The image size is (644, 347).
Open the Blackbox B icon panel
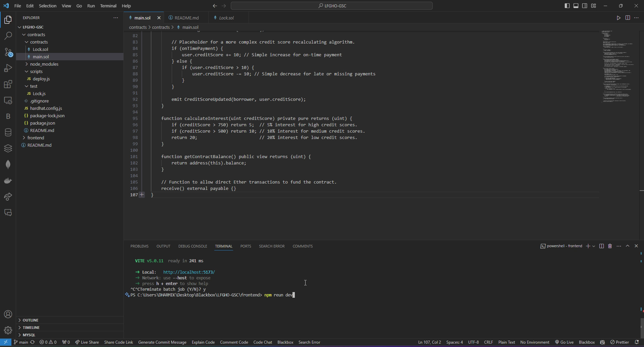point(8,116)
